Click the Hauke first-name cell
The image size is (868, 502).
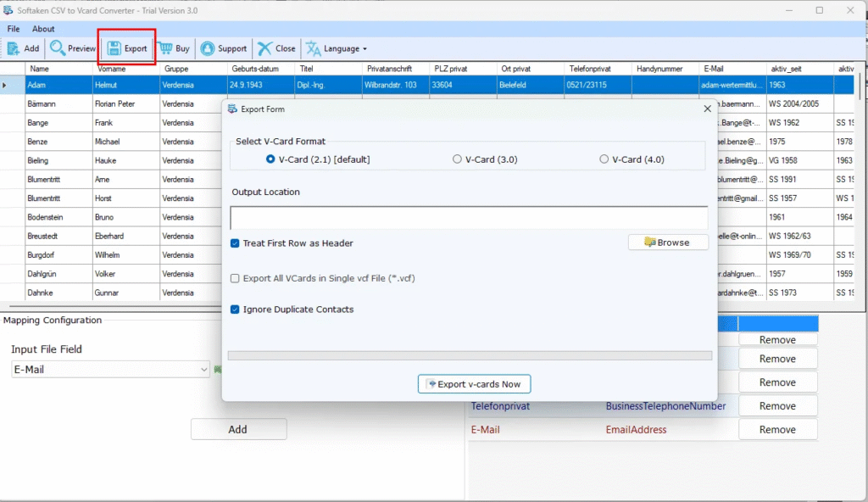click(126, 160)
